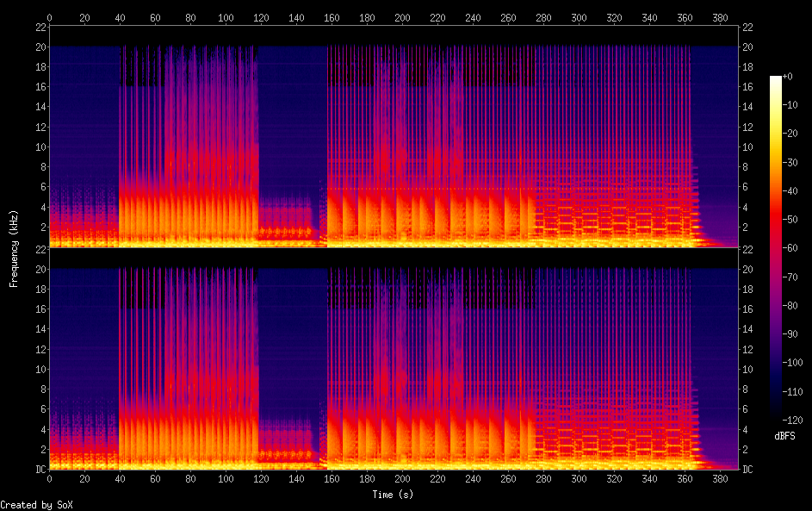Image resolution: width=812 pixels, height=511 pixels.
Task: Click "360" on the bottom time axis
Action: coord(685,479)
